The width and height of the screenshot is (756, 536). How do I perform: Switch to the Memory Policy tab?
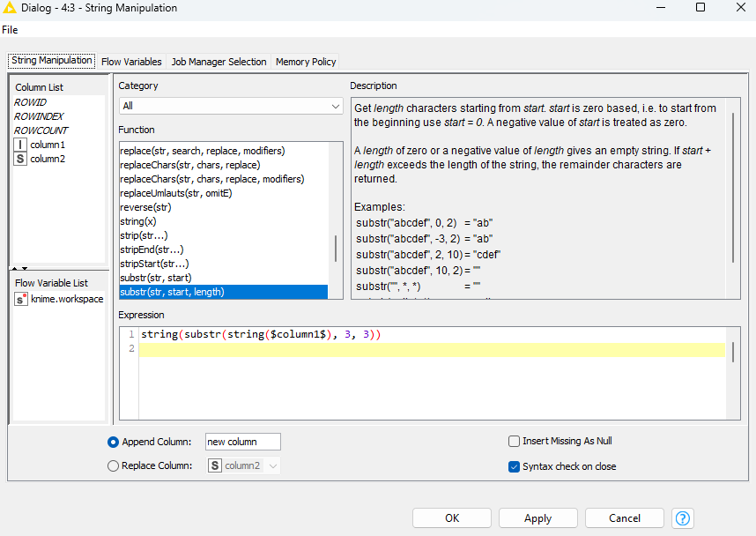pyautogui.click(x=306, y=62)
